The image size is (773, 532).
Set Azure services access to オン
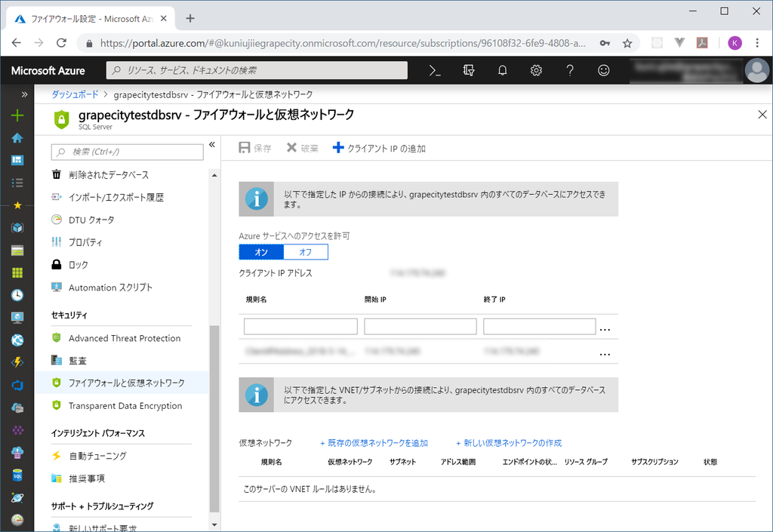[261, 252]
